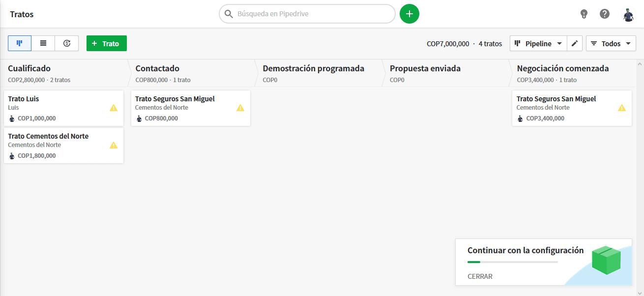This screenshot has width=644, height=296.
Task: Close the configuration prompt via CERRAR
Action: pyautogui.click(x=480, y=276)
